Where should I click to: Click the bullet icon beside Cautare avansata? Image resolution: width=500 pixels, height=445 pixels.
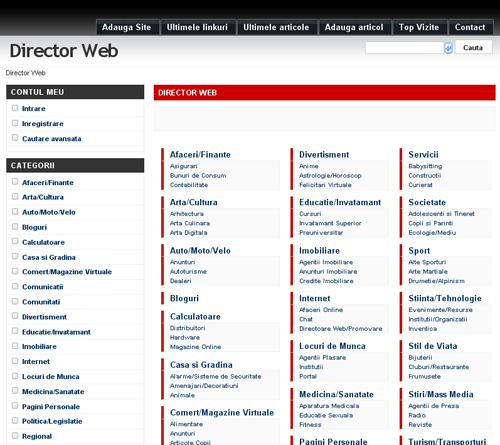point(15,138)
